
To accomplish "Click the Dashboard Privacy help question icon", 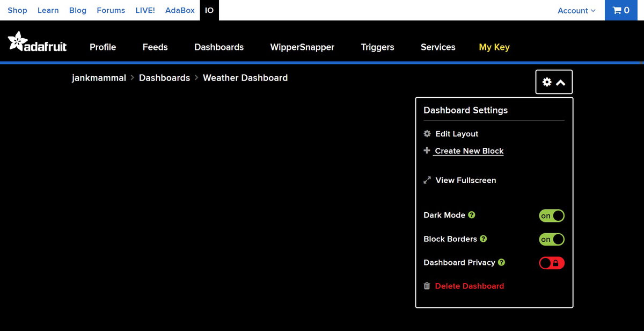I will pos(502,262).
